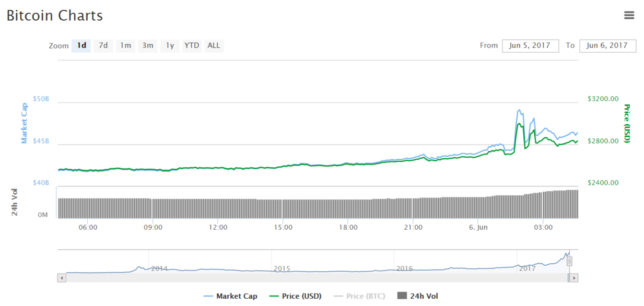Click the 03:00 time axis label
644x306 pixels.
point(543,227)
